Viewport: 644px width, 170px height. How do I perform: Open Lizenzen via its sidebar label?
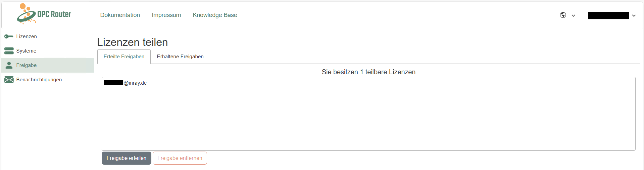pyautogui.click(x=27, y=36)
